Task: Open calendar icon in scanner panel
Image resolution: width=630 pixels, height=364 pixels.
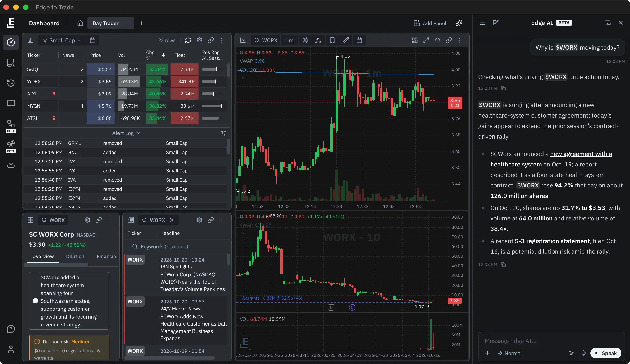Action: click(92, 40)
